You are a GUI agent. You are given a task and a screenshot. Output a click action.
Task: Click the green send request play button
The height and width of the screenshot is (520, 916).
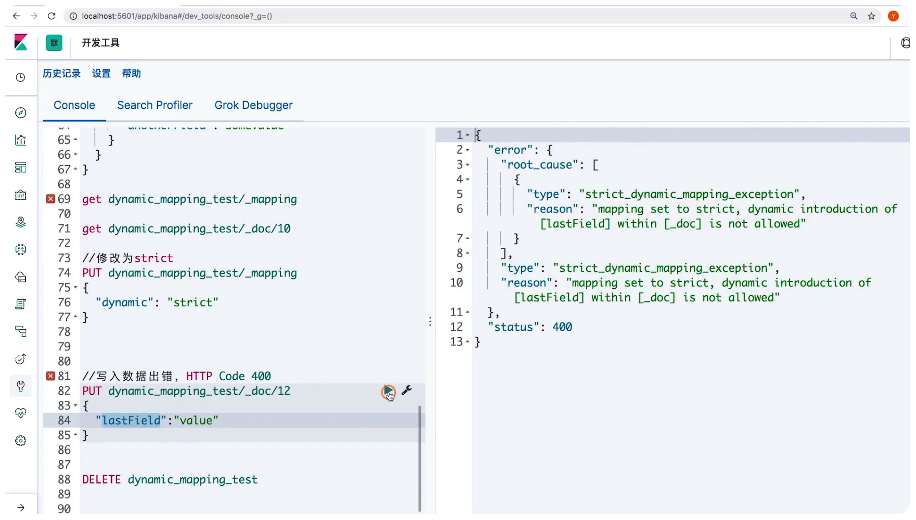pos(387,392)
